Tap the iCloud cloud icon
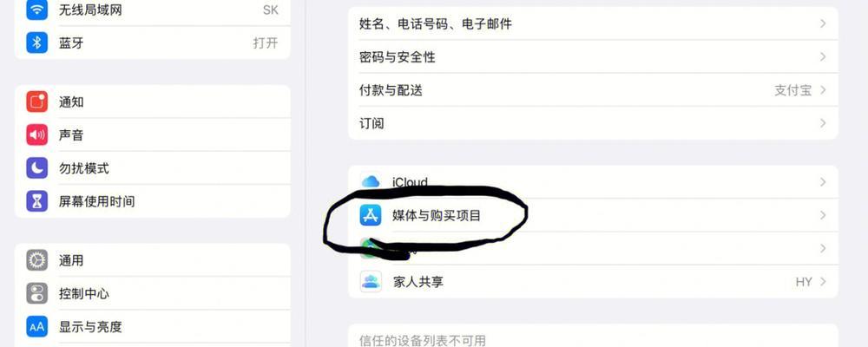This screenshot has height=347, width=868. point(371,181)
